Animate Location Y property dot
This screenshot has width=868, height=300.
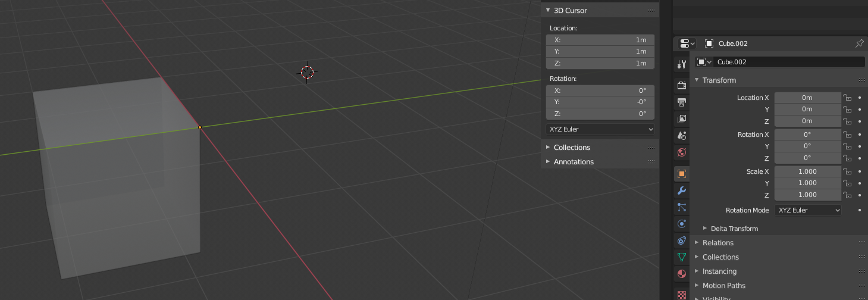click(860, 110)
